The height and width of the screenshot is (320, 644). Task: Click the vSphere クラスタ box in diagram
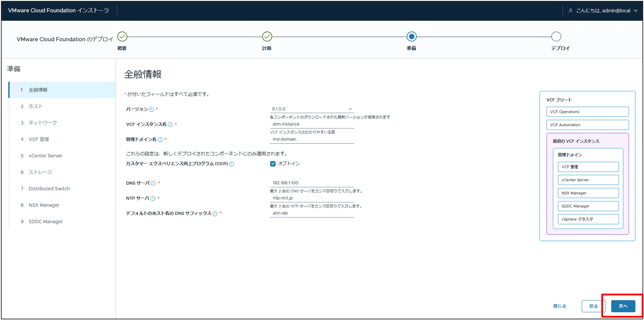click(588, 219)
